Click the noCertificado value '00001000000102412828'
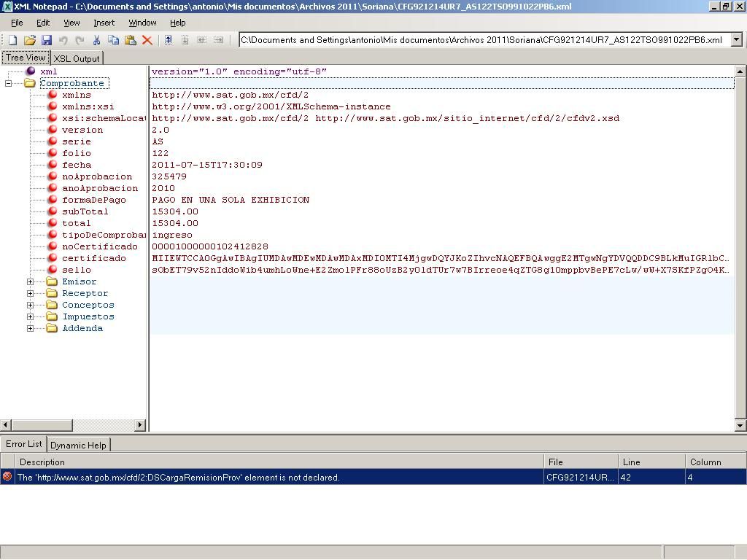The image size is (747, 560). 210,246
